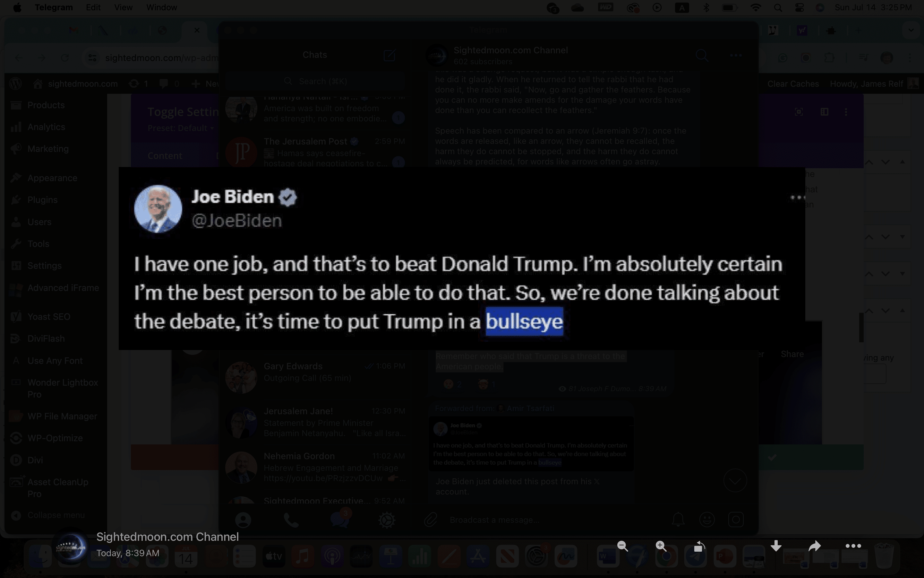924x578 pixels.
Task: Open Telegram Calls tab icon
Action: point(291,520)
